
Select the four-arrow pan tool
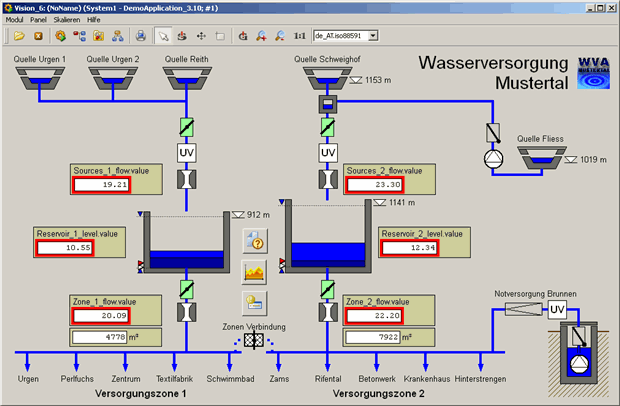tap(201, 36)
